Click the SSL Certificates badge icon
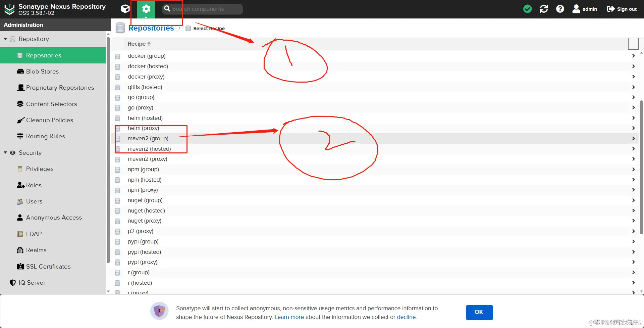This screenshot has height=328, width=644. point(20,266)
